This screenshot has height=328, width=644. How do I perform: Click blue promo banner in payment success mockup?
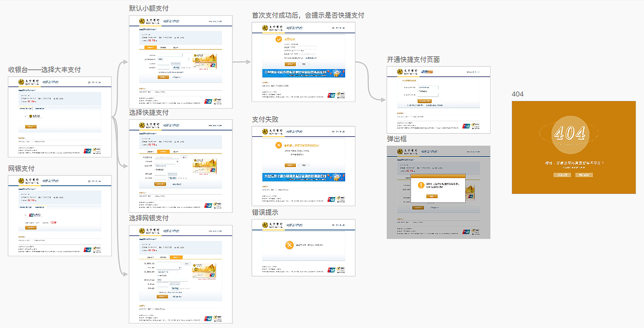pyautogui.click(x=304, y=73)
